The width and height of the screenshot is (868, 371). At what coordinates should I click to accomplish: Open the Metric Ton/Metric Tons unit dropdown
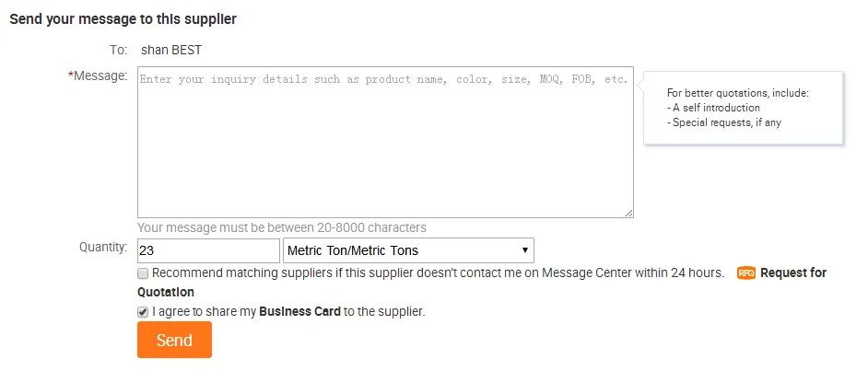point(407,250)
